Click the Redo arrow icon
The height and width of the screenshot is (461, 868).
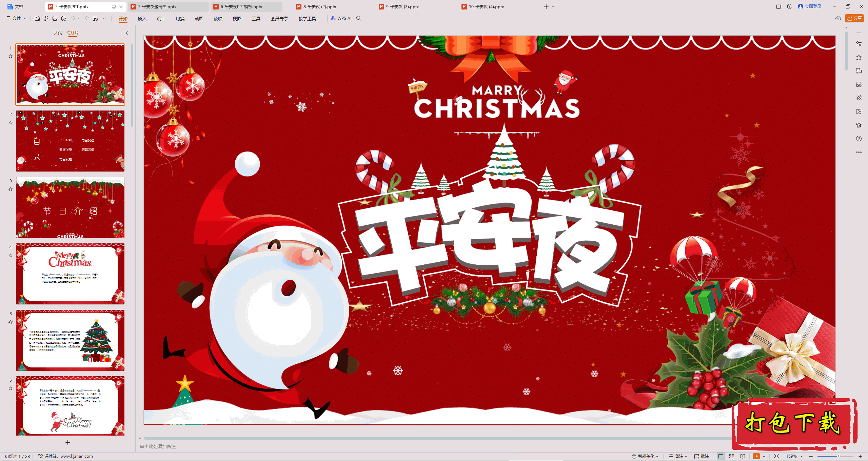click(x=87, y=18)
